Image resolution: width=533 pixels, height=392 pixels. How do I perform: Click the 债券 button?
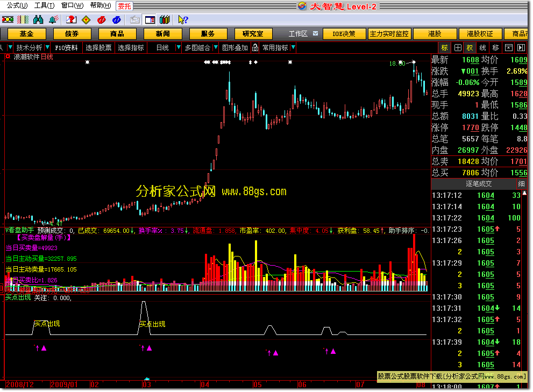tap(72, 34)
